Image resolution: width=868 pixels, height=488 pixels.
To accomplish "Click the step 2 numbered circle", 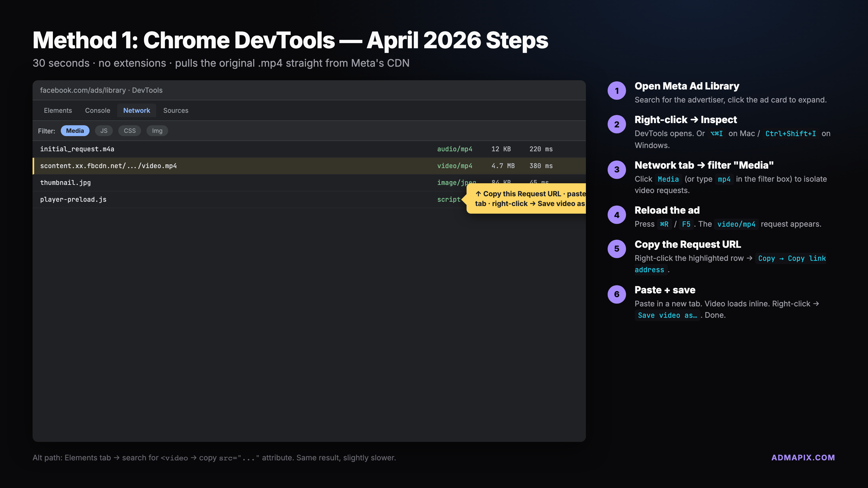I will (x=617, y=124).
